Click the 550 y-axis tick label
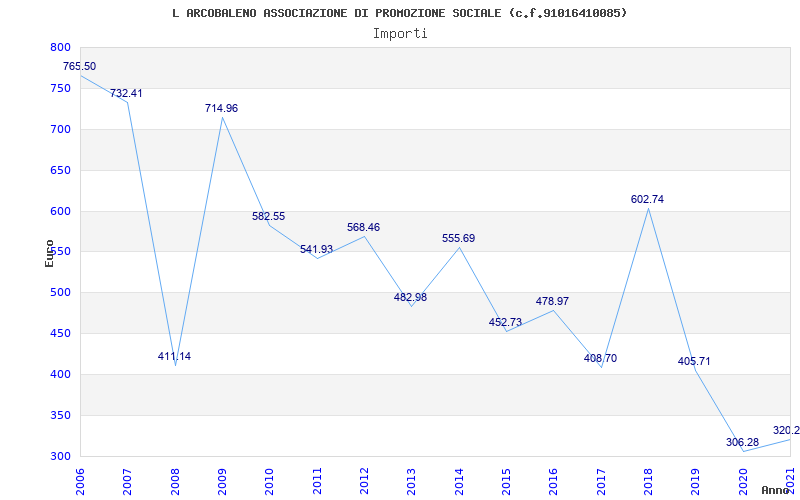Image resolution: width=800 pixels, height=500 pixels. coord(60,252)
